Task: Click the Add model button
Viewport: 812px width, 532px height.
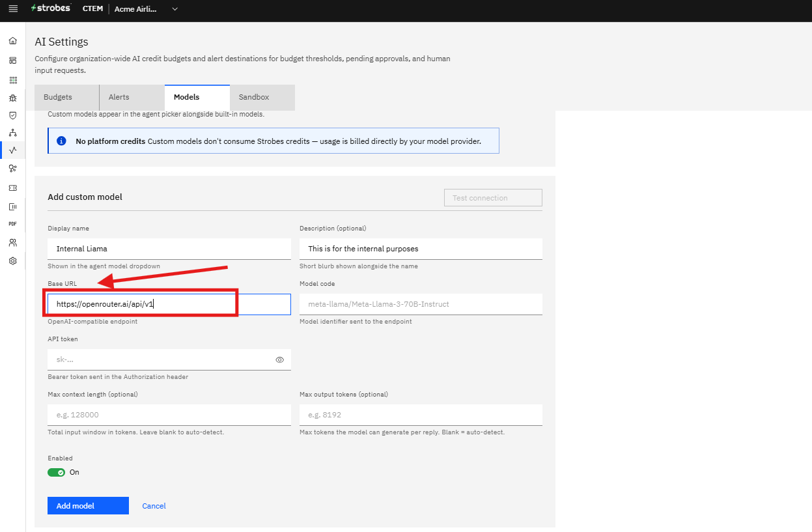Action: (88, 506)
